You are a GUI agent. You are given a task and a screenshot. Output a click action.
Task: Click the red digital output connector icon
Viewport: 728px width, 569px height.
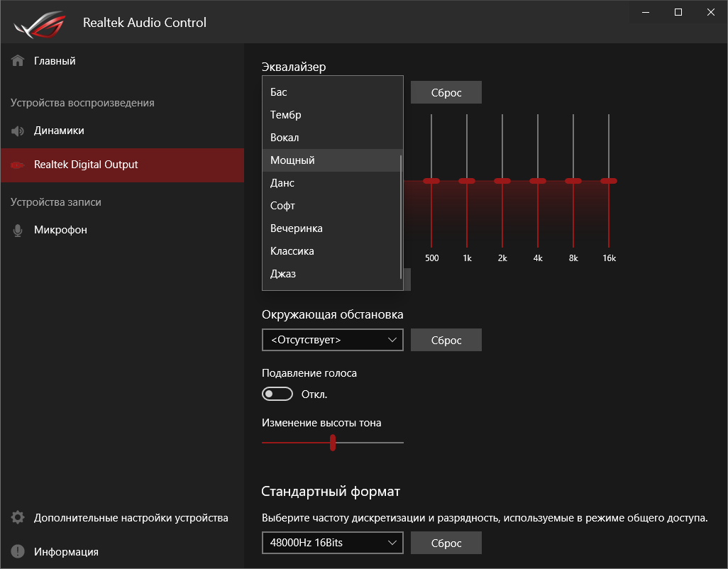pos(18,165)
